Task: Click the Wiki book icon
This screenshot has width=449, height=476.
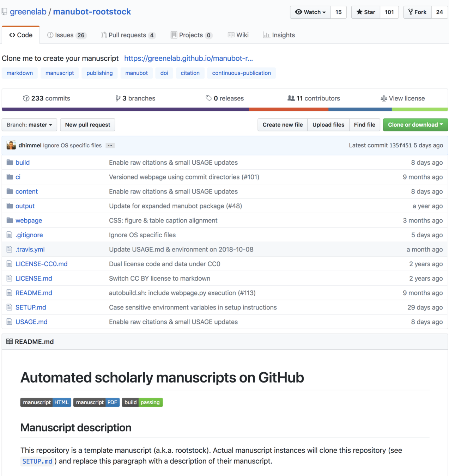Action: tap(231, 35)
